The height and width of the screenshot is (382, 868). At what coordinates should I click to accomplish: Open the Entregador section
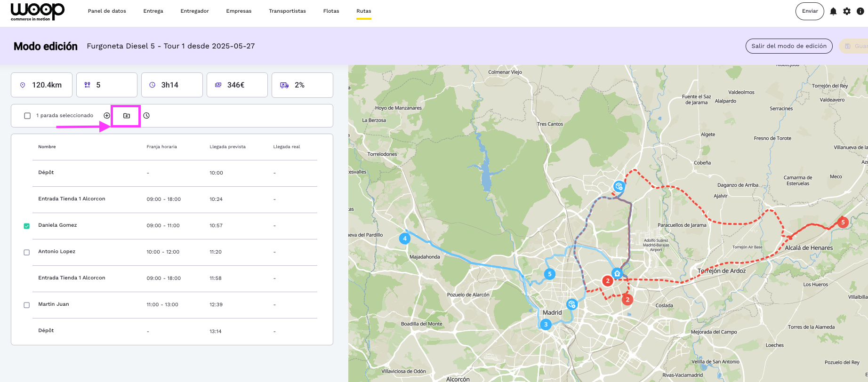(194, 11)
